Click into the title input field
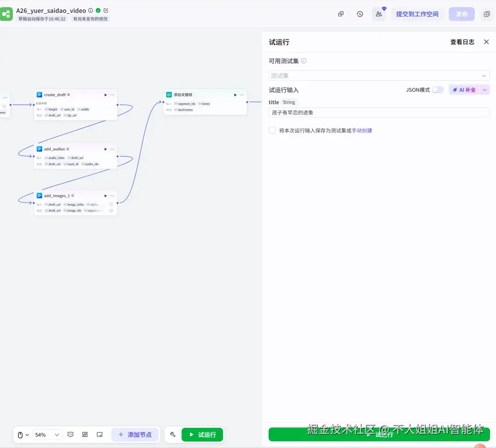This screenshot has height=448, width=496. pyautogui.click(x=379, y=112)
